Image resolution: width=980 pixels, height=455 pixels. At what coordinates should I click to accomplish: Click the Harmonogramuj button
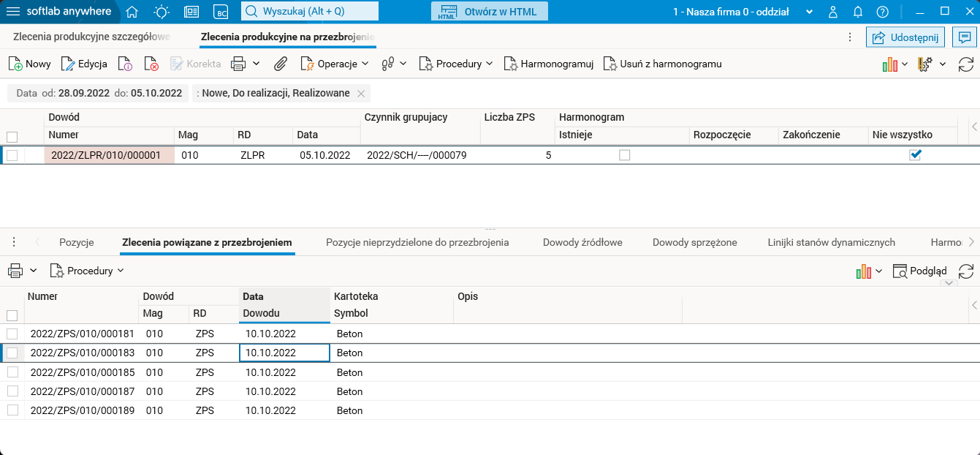(549, 64)
